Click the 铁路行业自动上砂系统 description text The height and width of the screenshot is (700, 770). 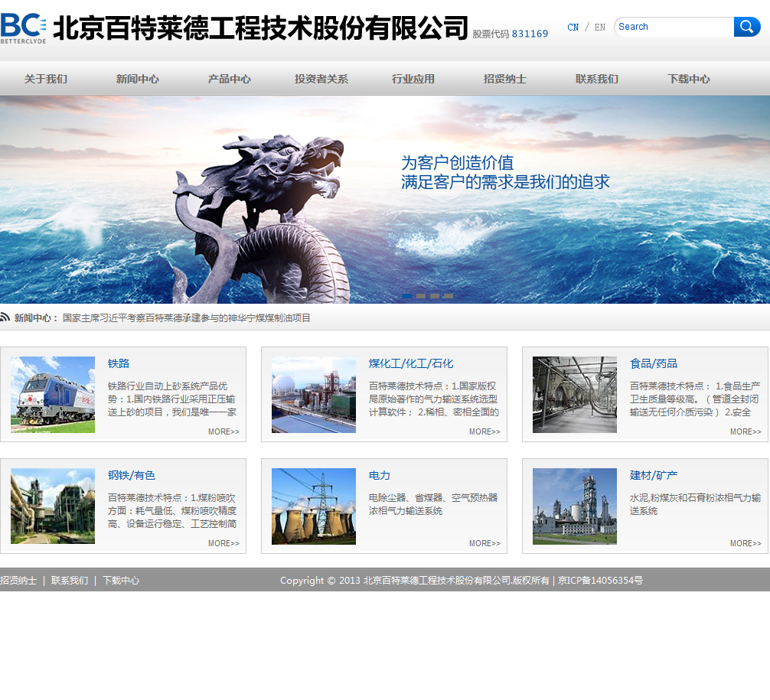tap(172, 399)
